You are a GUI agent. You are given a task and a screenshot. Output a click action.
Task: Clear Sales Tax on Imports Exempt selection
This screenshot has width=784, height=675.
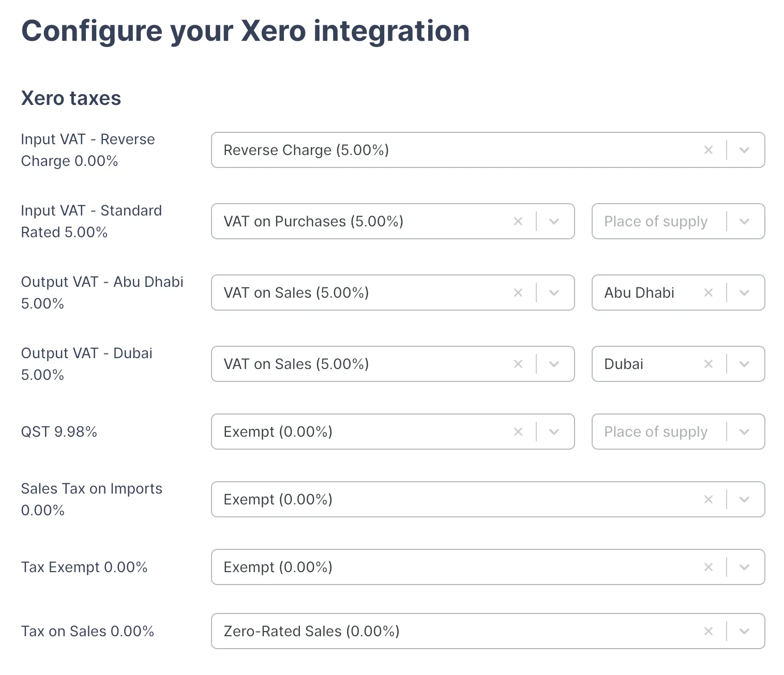tap(708, 499)
